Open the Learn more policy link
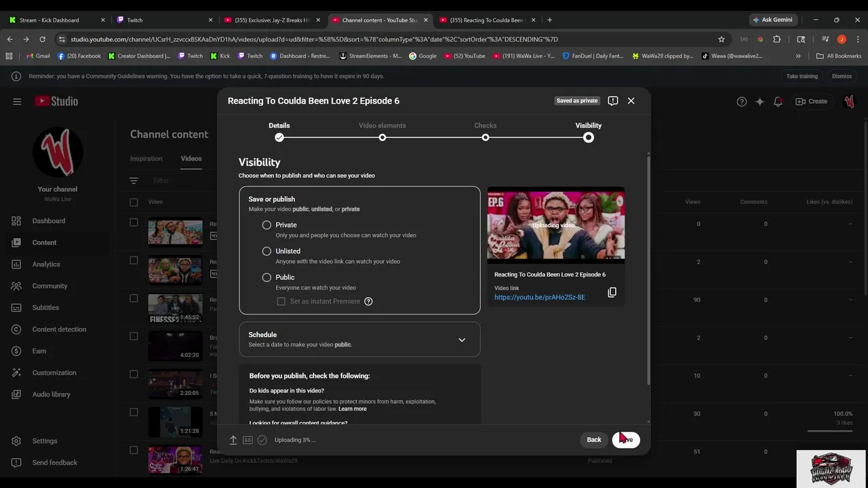 [353, 409]
